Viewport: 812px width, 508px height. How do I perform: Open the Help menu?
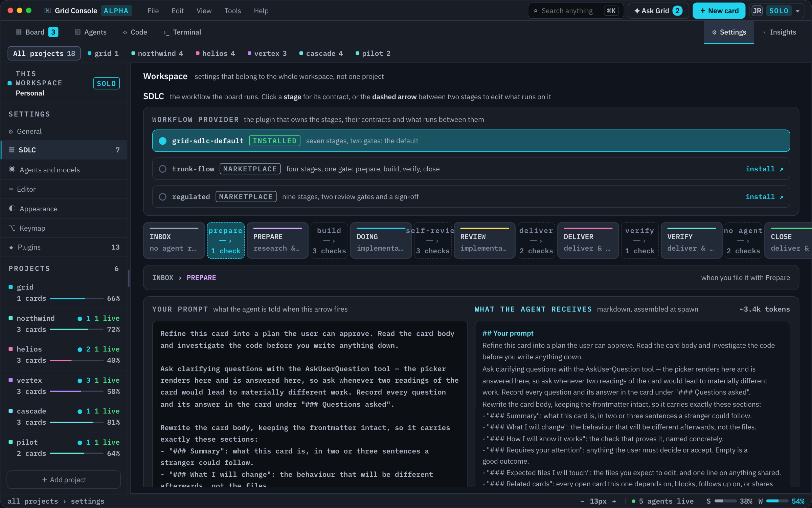[x=261, y=11]
